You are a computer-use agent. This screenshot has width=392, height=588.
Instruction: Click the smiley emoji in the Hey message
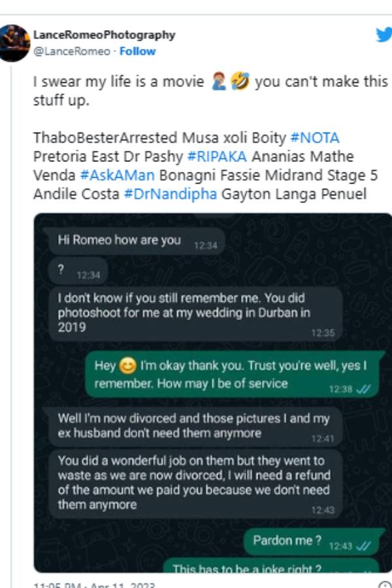(128, 367)
